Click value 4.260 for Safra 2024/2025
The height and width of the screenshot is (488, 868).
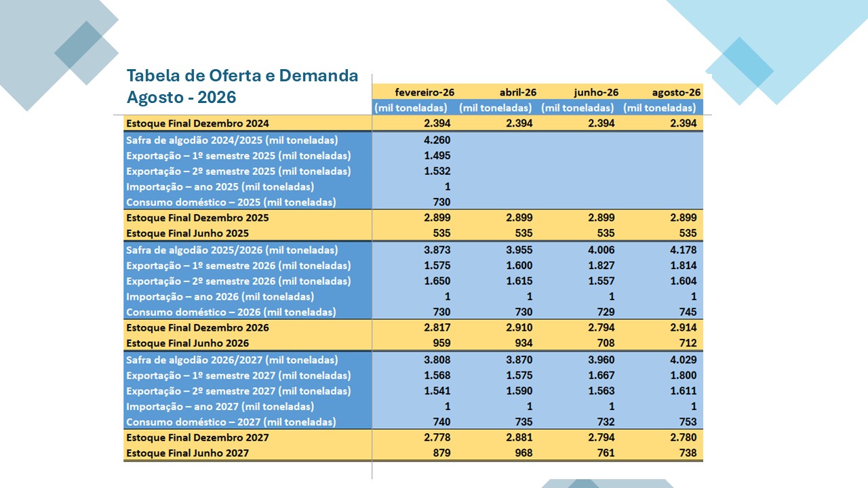[x=437, y=140]
